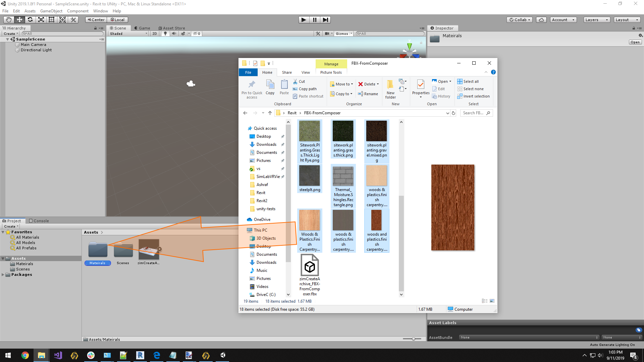
Task: Toggle scene audio speaker icon
Action: coord(174,34)
